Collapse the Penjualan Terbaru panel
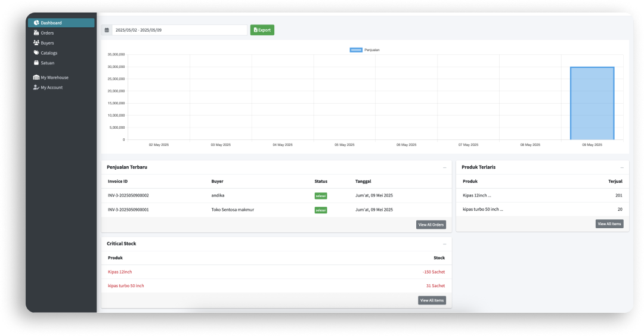 click(444, 167)
